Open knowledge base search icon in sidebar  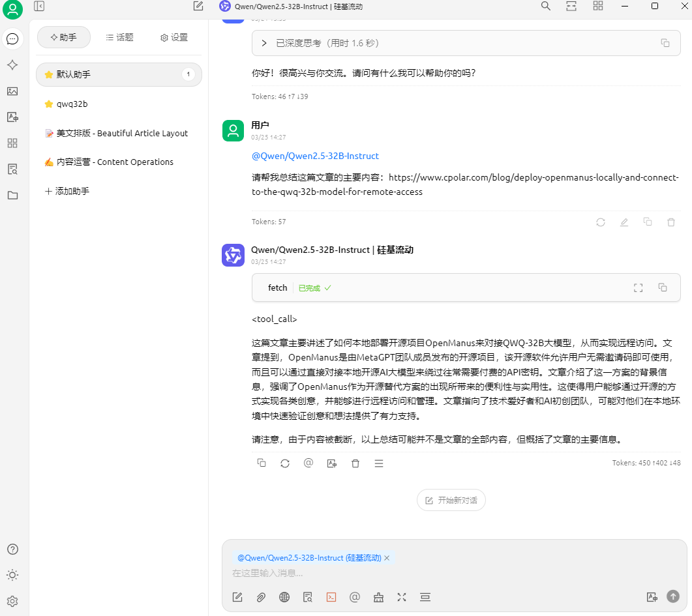[x=12, y=169]
